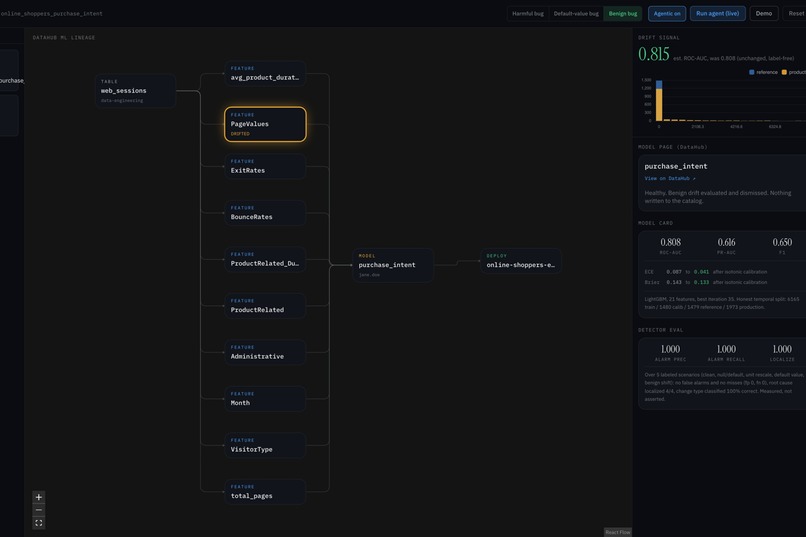Viewport: 806px width, 537px height.
Task: Select the BounceRates feature node
Action: coord(265,213)
